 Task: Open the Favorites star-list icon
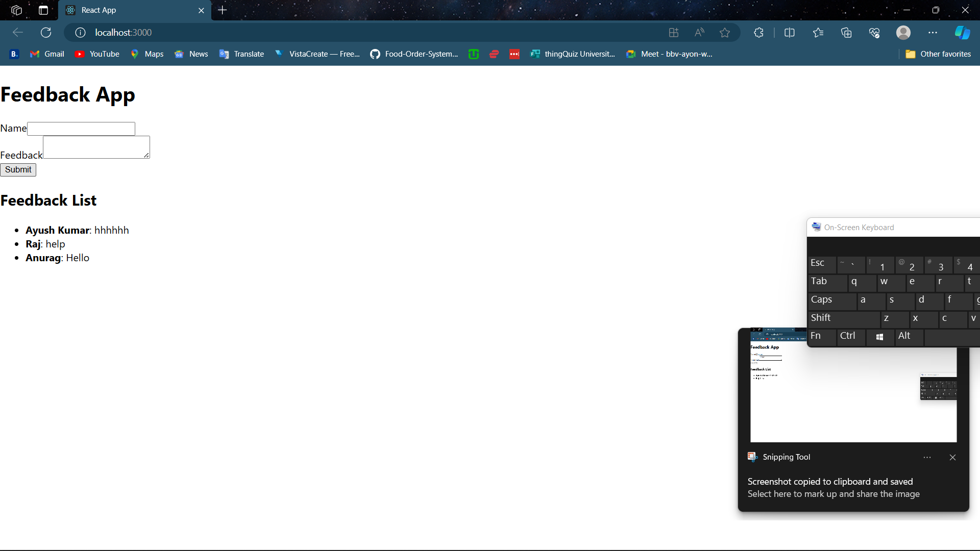(x=818, y=33)
